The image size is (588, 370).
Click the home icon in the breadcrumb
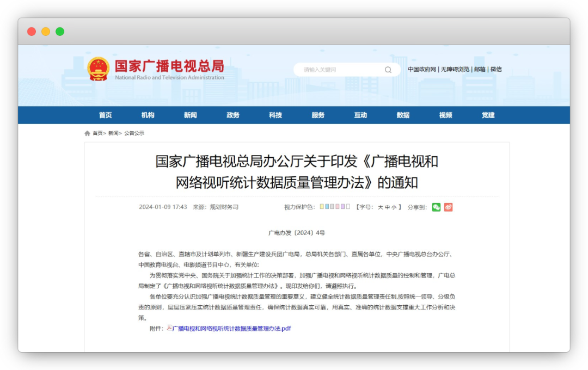tap(87, 133)
